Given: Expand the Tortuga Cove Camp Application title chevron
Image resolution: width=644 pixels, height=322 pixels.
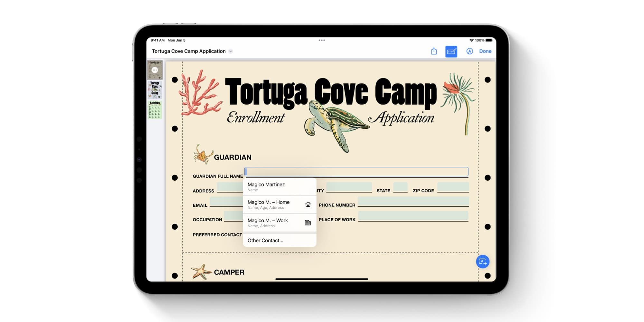Looking at the screenshot, I should coord(231,52).
